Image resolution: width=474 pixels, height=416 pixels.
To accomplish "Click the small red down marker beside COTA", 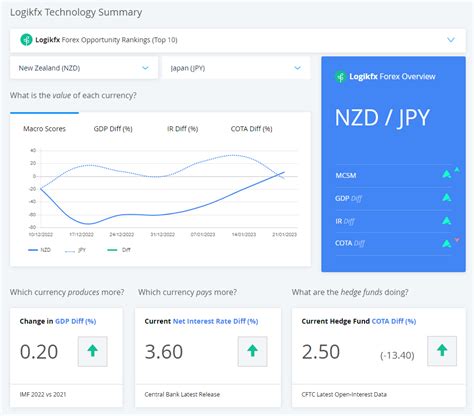I will click(x=457, y=240).
